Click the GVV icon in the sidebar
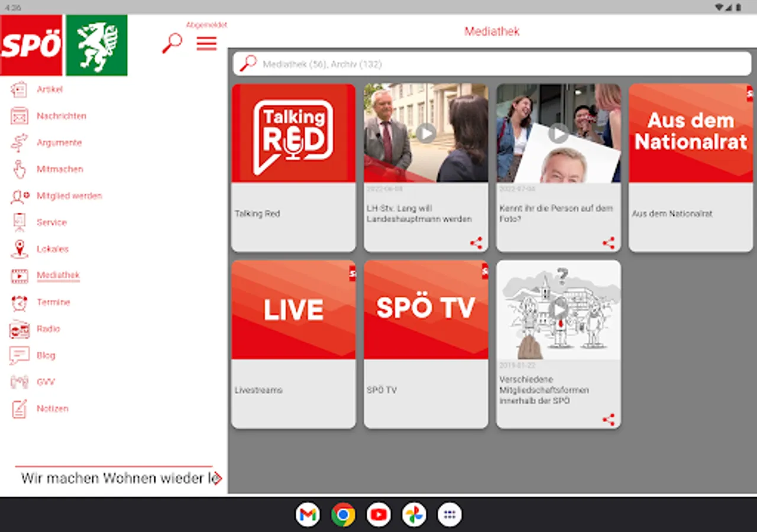The image size is (757, 532). coord(19,382)
